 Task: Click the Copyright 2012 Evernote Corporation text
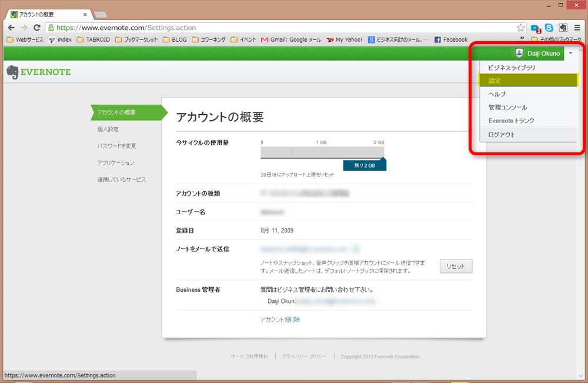[380, 357]
